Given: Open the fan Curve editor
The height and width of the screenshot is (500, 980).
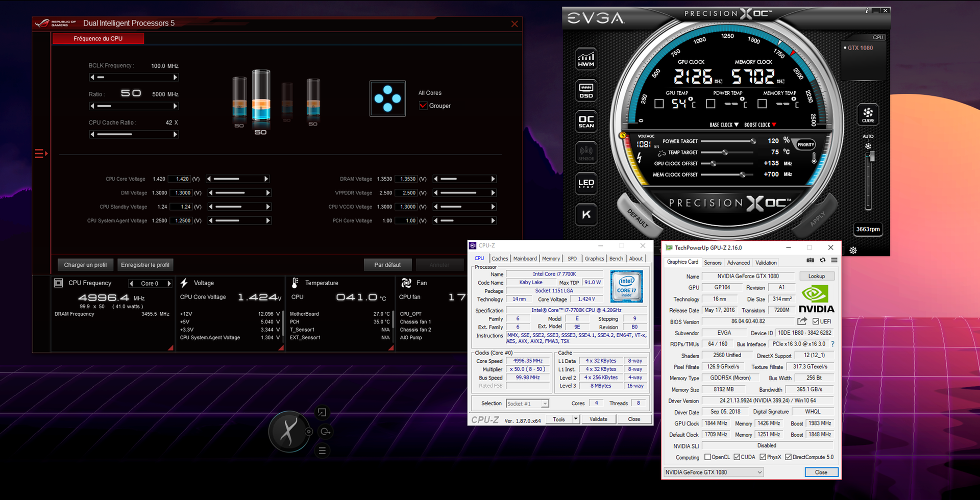Looking at the screenshot, I should [868, 115].
